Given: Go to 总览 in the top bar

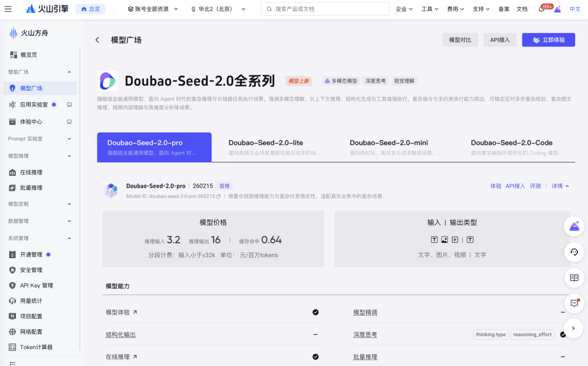Looking at the screenshot, I should click(x=91, y=9).
